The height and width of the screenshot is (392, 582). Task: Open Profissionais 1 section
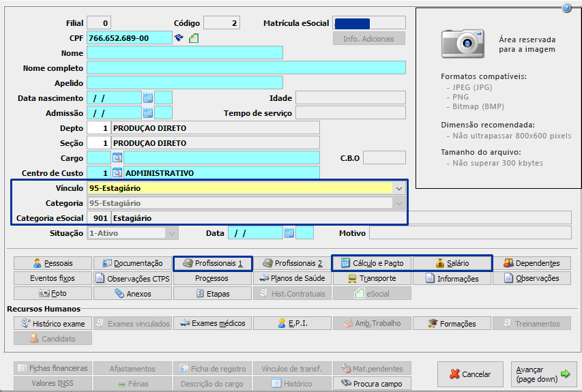pyautogui.click(x=213, y=263)
